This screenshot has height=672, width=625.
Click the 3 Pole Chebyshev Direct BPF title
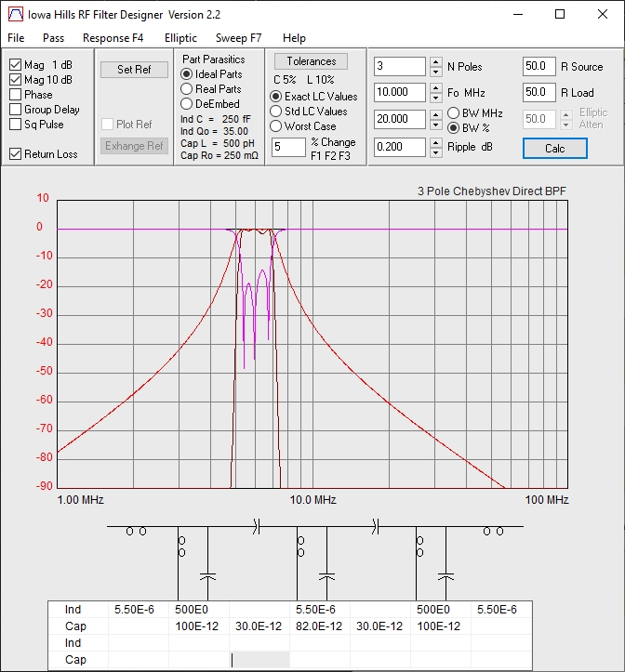pos(492,191)
